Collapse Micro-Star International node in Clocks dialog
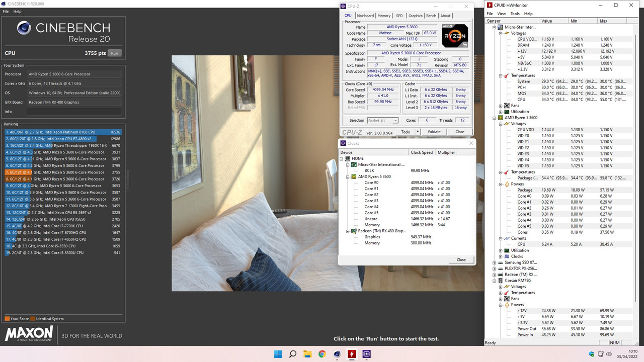The height and width of the screenshot is (362, 644). pyautogui.click(x=348, y=164)
